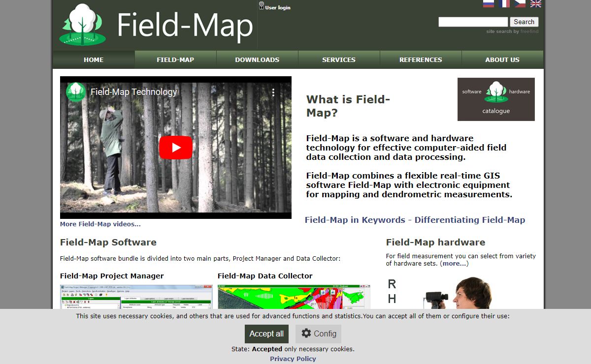The height and width of the screenshot is (364, 591).
Task: Click the Search button
Action: 524,22
